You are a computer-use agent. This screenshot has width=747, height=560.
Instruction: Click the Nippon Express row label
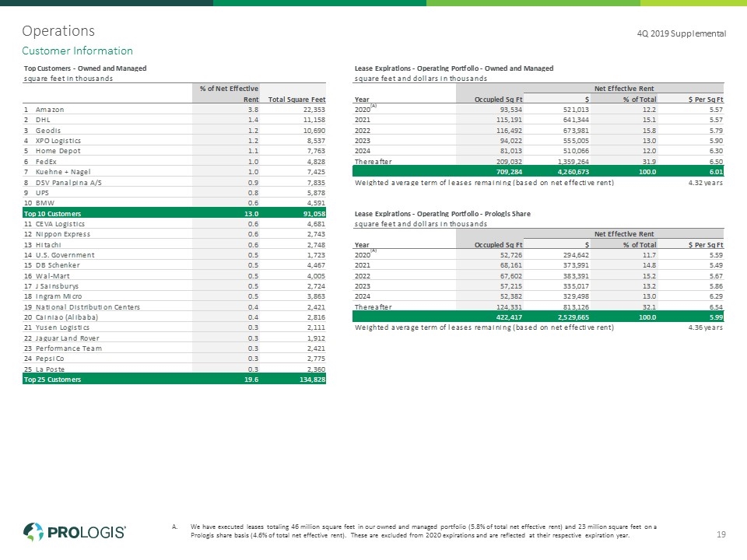coord(63,234)
